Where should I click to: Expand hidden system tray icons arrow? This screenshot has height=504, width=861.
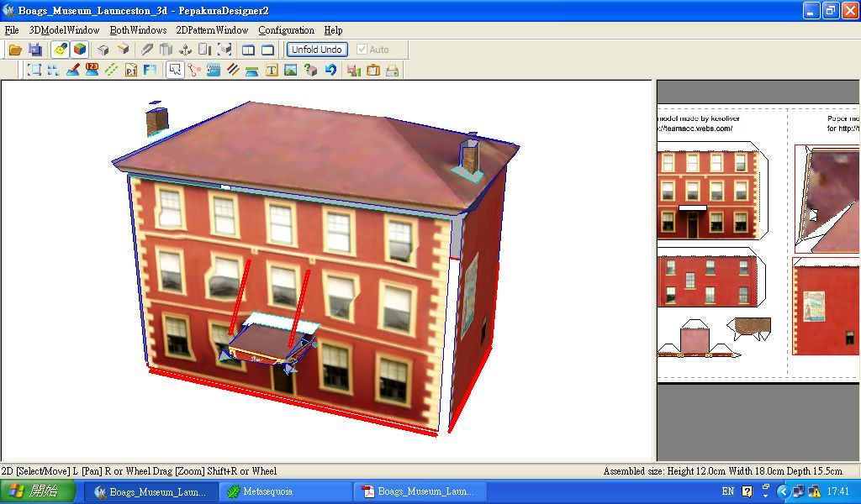pos(783,491)
